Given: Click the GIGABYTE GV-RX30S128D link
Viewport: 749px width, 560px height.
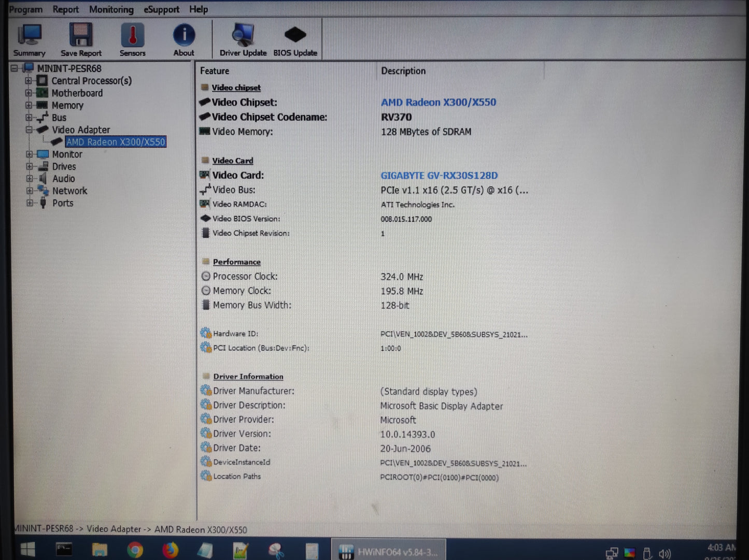Looking at the screenshot, I should point(439,175).
